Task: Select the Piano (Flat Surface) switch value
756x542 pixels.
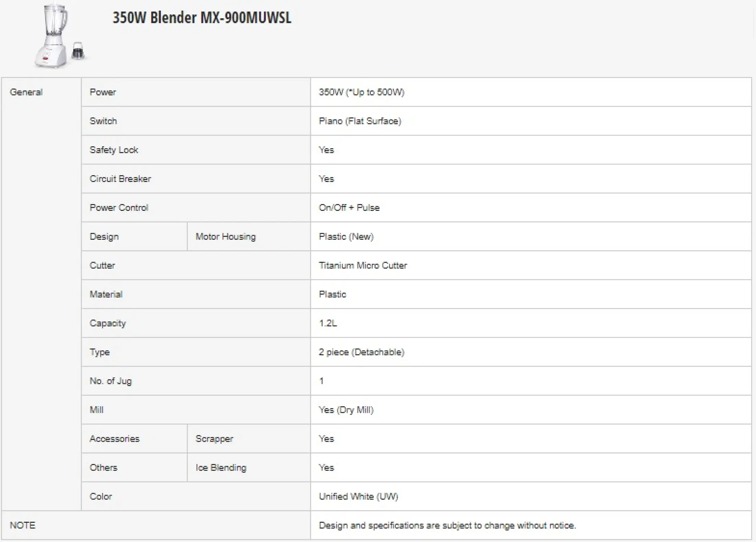Action: tap(360, 121)
